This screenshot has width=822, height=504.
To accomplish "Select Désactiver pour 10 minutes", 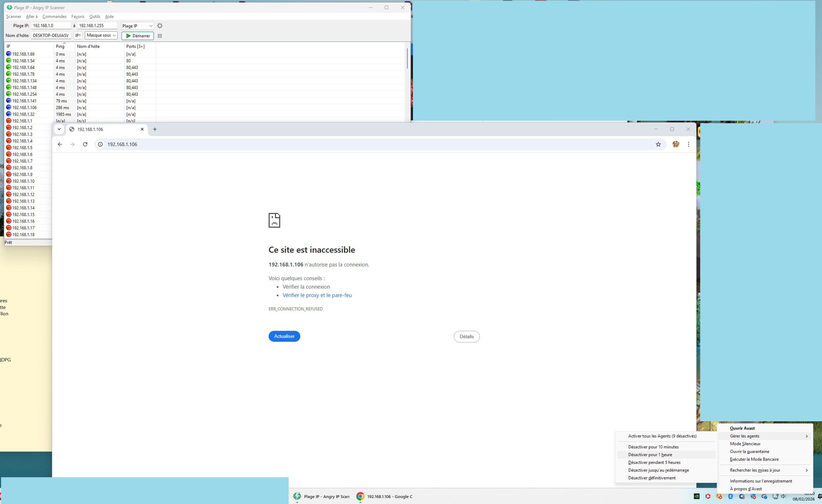I will coord(653,447).
